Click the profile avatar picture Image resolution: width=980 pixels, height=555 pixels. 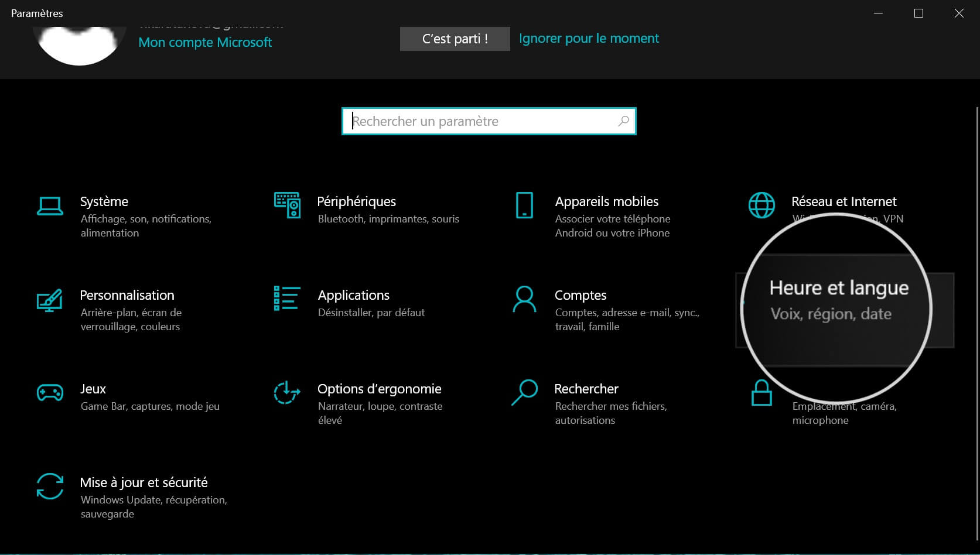click(80, 46)
